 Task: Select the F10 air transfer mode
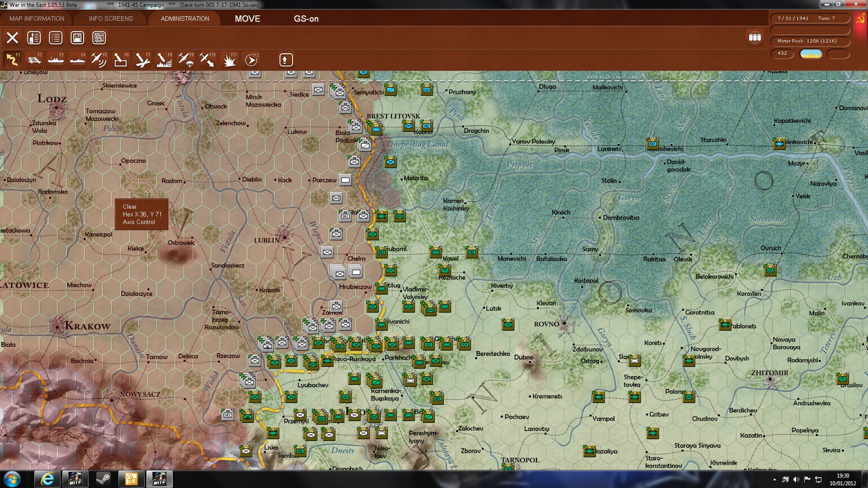click(x=208, y=60)
